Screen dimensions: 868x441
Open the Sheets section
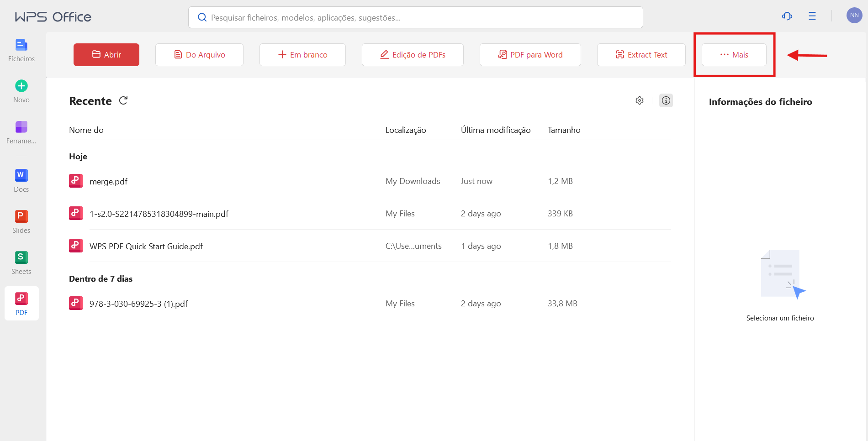tap(21, 262)
